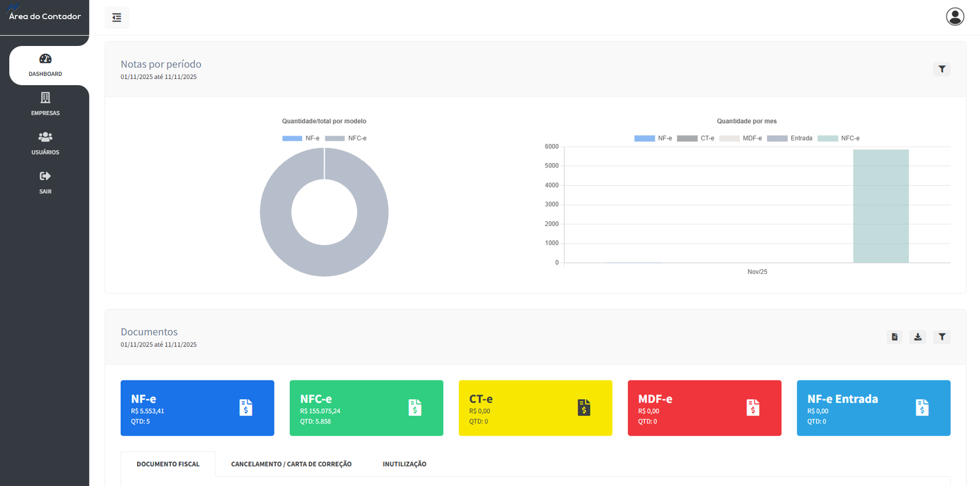
Task: Open the user profile avatar menu
Action: tap(954, 17)
